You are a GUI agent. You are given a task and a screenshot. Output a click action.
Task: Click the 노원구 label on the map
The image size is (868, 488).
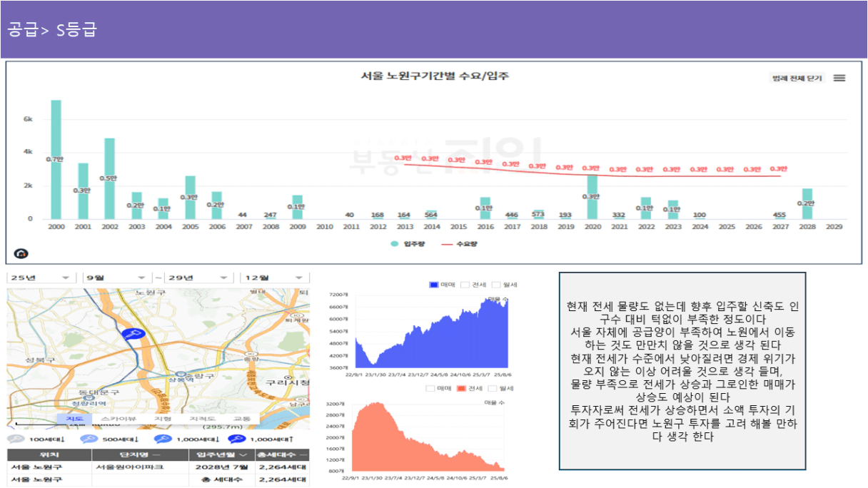pyautogui.click(x=150, y=293)
